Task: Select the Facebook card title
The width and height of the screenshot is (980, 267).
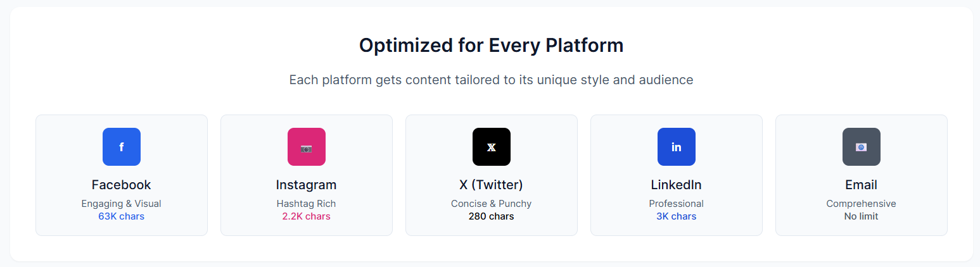Action: point(122,185)
